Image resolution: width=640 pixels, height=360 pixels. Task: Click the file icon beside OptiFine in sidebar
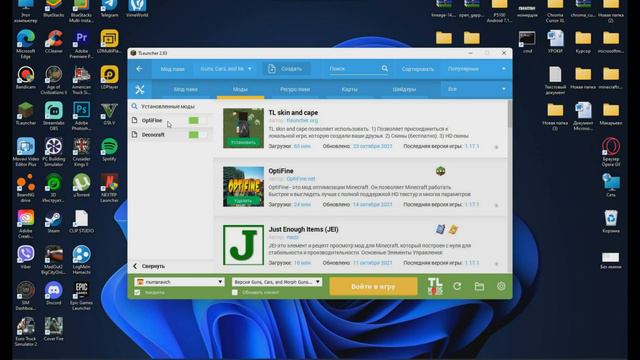coord(134,120)
